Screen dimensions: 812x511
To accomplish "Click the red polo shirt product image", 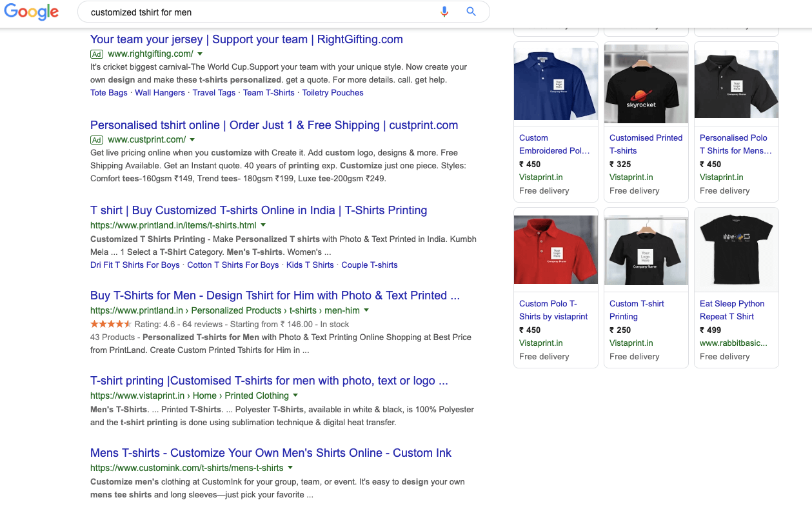I will pos(556,250).
